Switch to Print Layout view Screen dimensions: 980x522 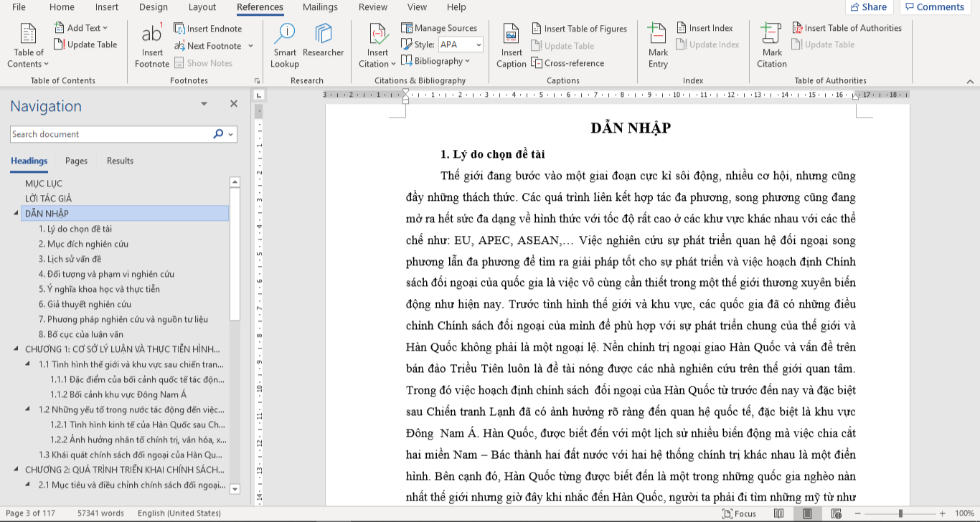(x=807, y=513)
